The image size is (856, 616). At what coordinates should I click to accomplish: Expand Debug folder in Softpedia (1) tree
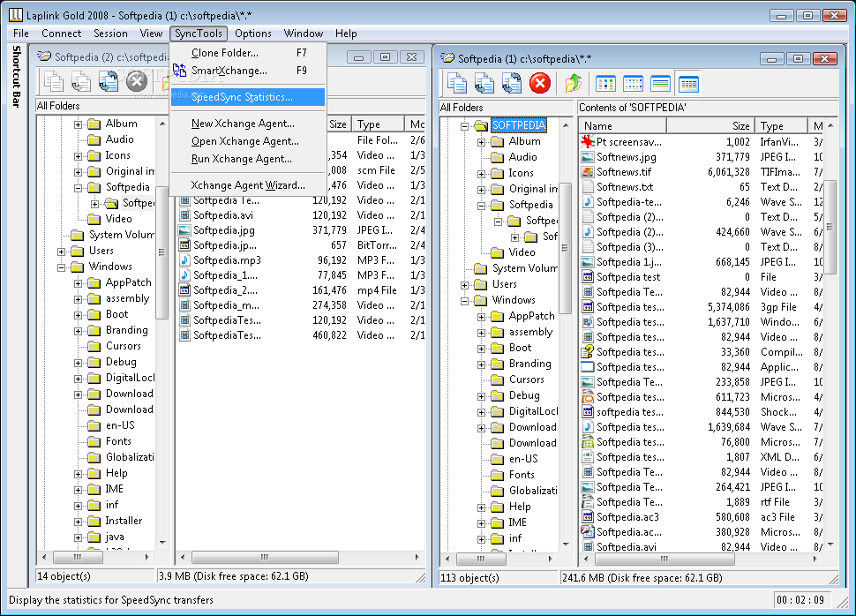click(481, 396)
